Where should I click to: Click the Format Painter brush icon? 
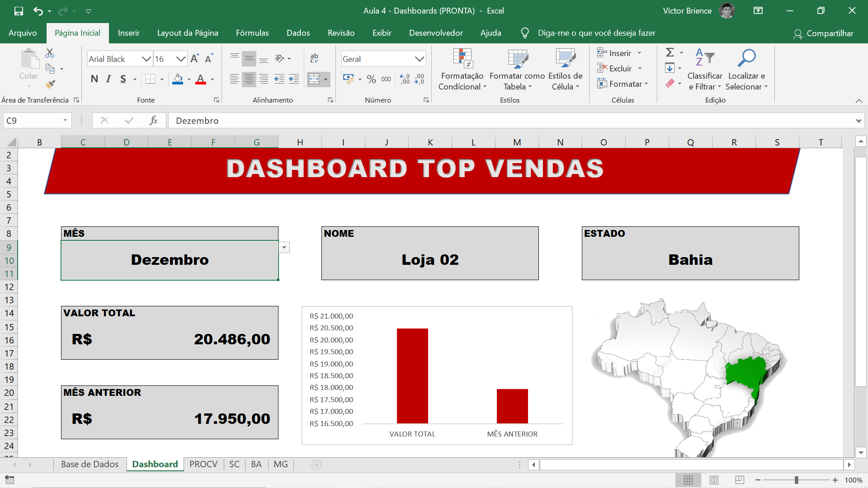point(50,84)
